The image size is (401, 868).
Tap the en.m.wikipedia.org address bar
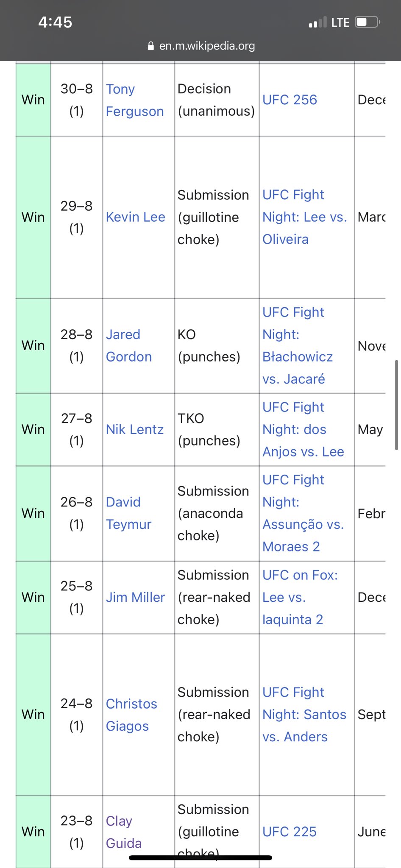coord(201,46)
